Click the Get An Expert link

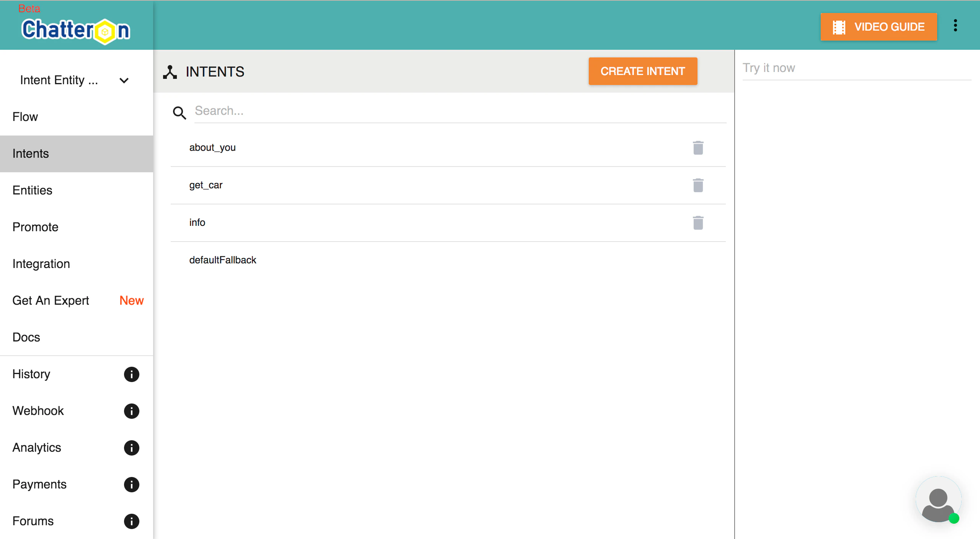click(x=51, y=301)
